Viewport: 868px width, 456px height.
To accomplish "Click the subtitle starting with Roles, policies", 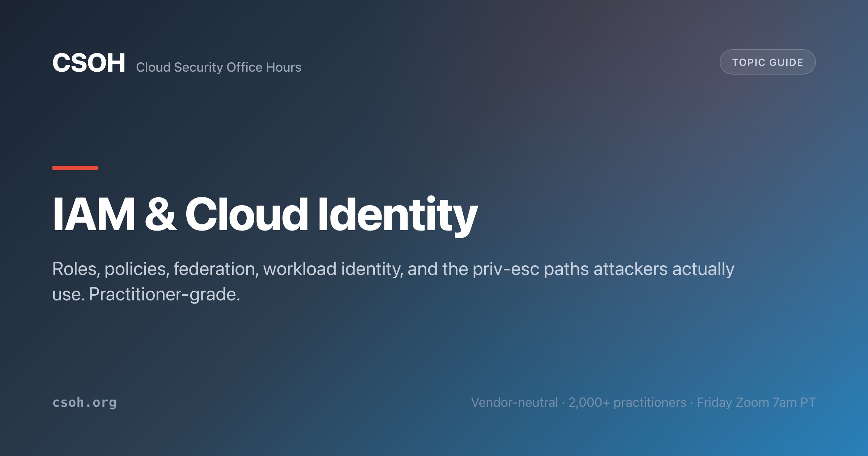I will point(393,281).
